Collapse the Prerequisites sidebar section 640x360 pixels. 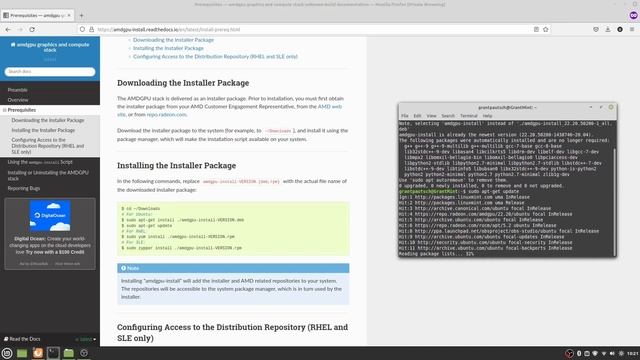coord(4,110)
